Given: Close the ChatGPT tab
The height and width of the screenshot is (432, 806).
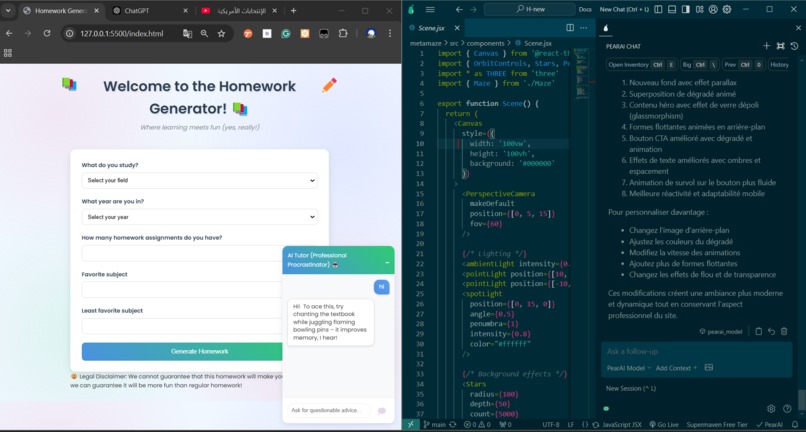Looking at the screenshot, I should pos(186,10).
